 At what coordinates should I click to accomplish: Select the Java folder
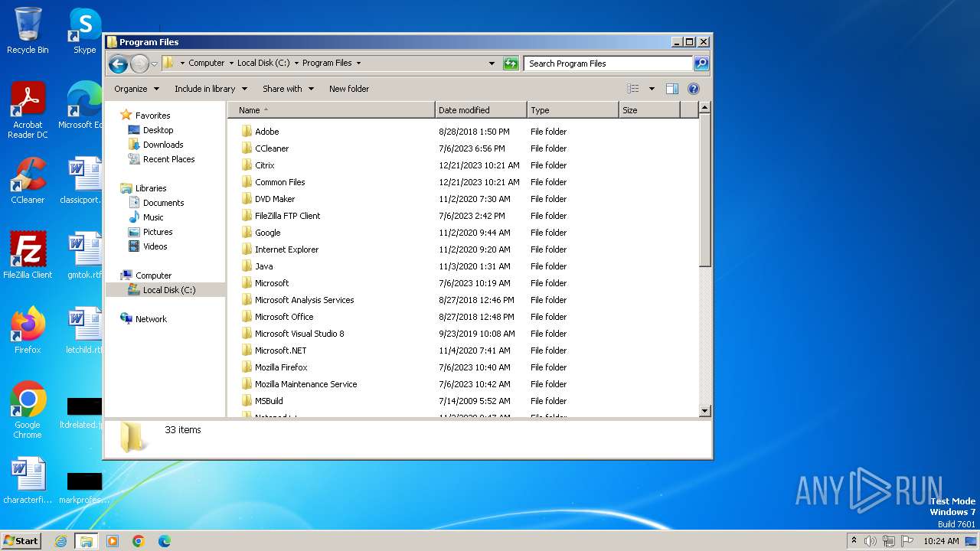263,266
